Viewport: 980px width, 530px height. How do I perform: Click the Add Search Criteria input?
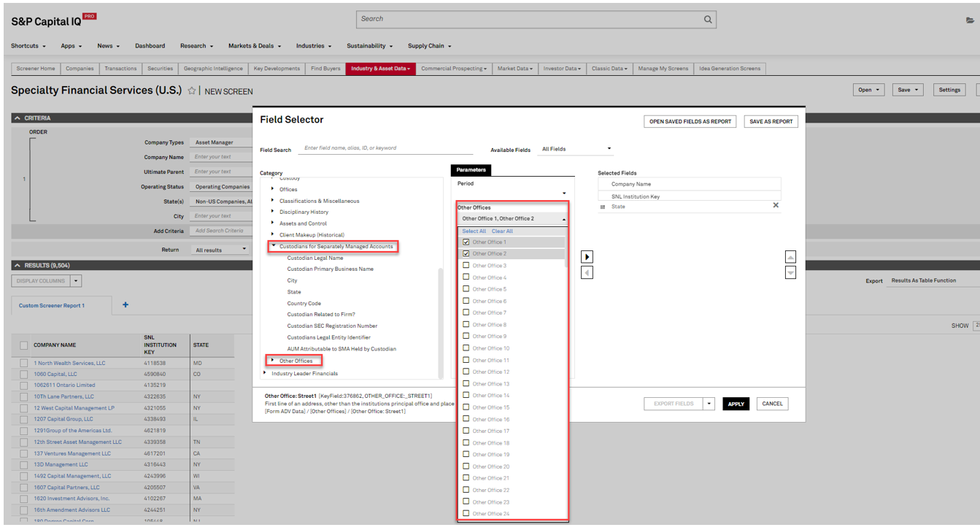coord(222,231)
